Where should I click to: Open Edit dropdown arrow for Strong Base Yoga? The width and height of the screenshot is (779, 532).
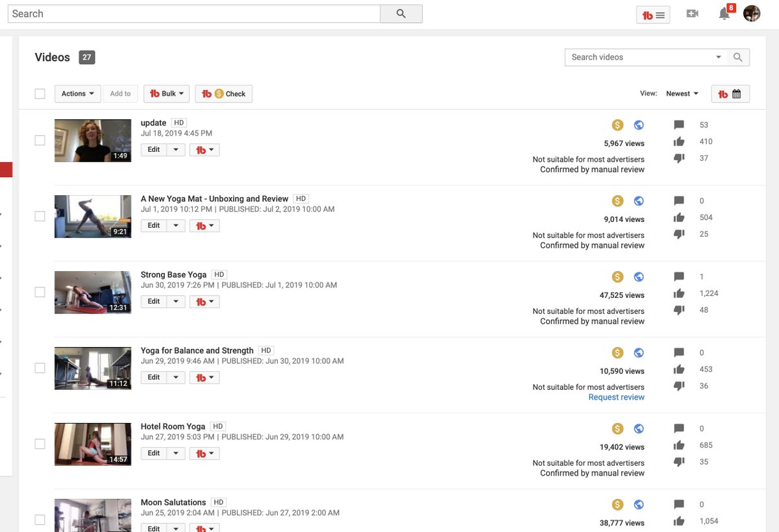(x=176, y=302)
